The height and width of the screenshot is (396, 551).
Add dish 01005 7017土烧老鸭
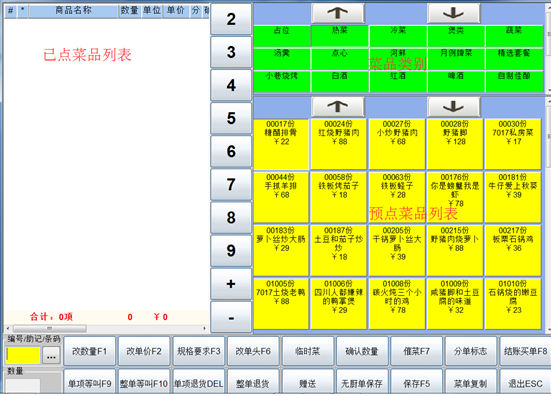point(281,304)
